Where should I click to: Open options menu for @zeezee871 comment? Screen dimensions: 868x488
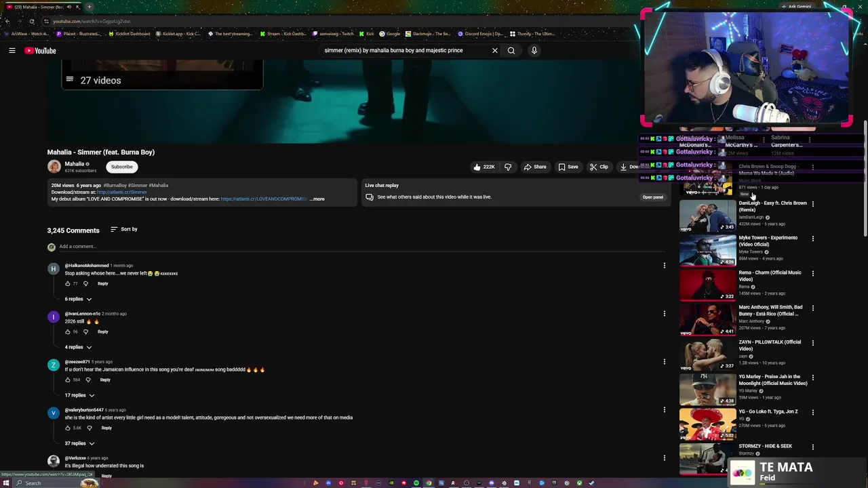tap(665, 362)
